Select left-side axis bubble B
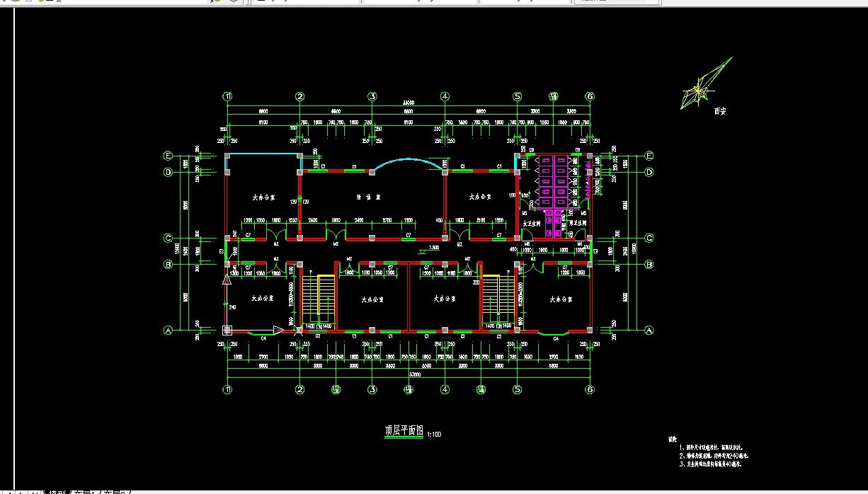The image size is (868, 494). coord(169,265)
